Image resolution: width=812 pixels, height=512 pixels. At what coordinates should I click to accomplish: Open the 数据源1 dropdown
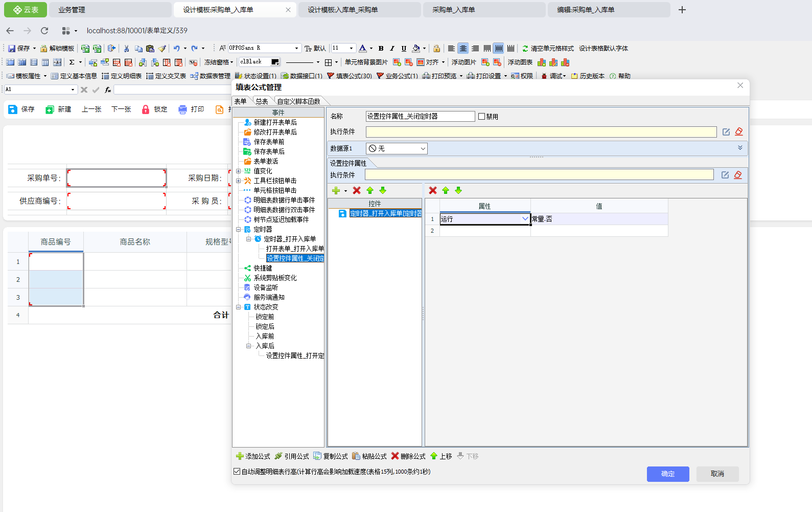click(423, 149)
